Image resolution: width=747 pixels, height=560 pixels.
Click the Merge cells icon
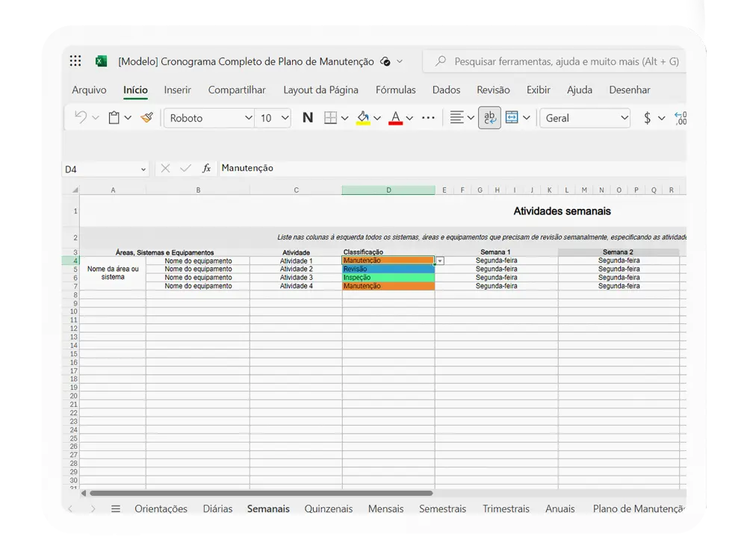512,118
